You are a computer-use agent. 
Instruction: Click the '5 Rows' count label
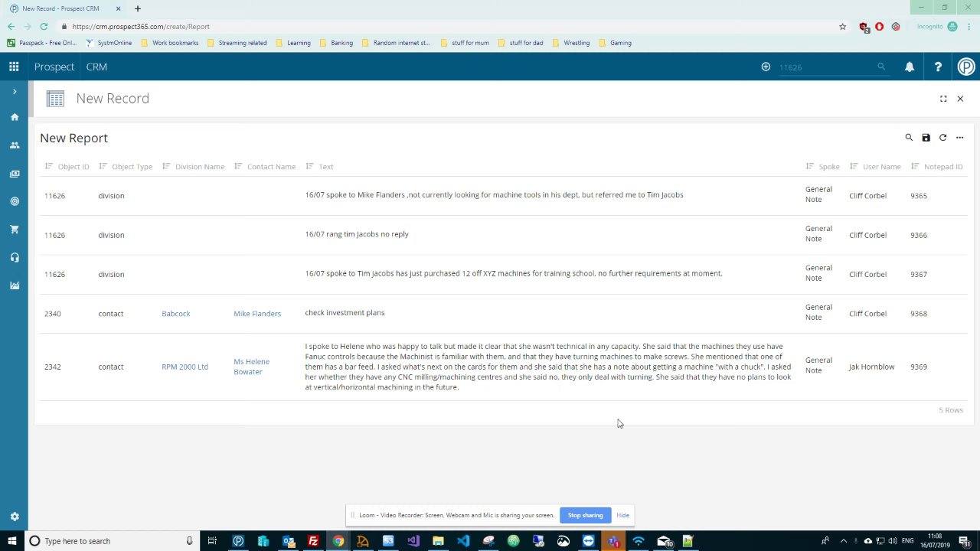[x=951, y=410]
